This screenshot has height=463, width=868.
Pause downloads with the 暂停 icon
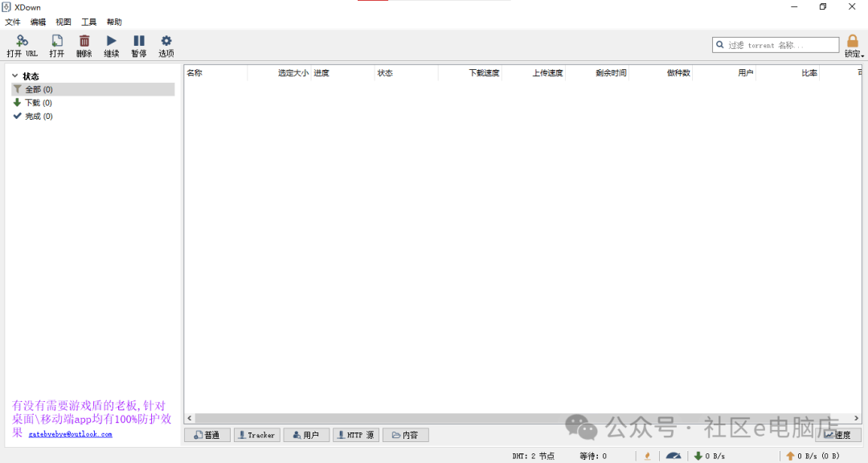[139, 41]
